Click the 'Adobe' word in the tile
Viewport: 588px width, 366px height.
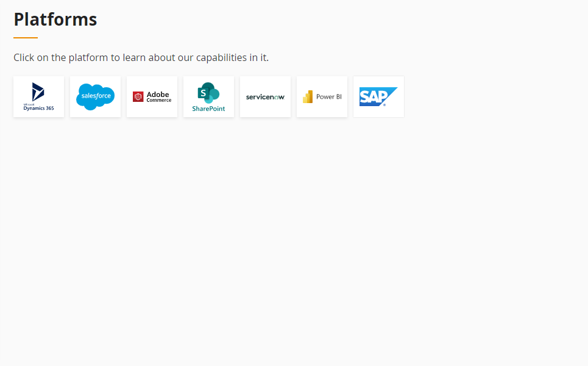click(x=158, y=95)
